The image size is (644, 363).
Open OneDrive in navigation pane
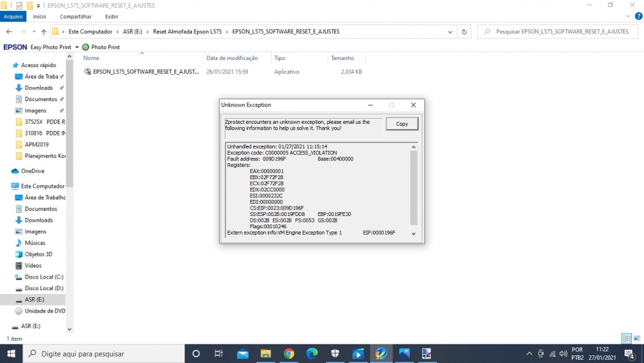pyautogui.click(x=32, y=171)
